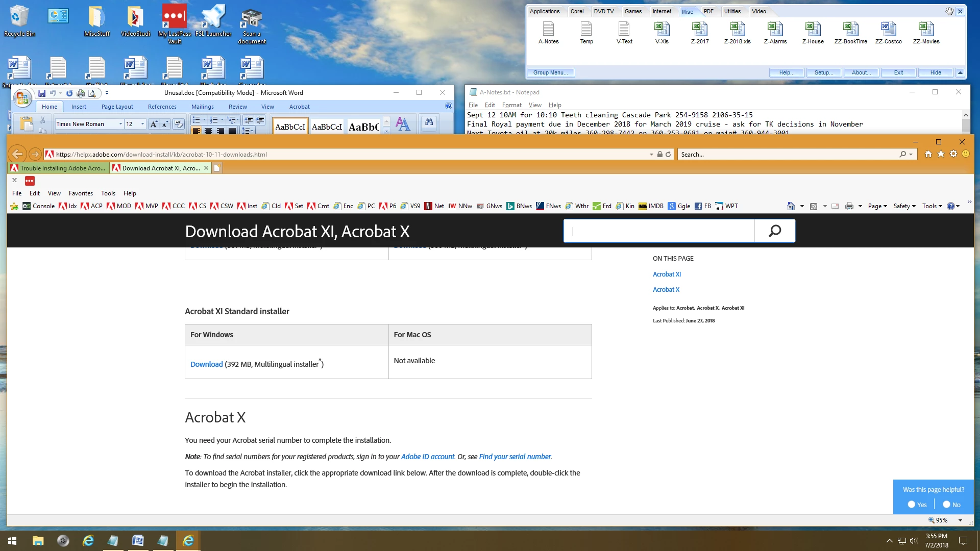Click the Acrobat XI Standard Download link
Viewport: 980px width, 551px height.
(x=206, y=364)
